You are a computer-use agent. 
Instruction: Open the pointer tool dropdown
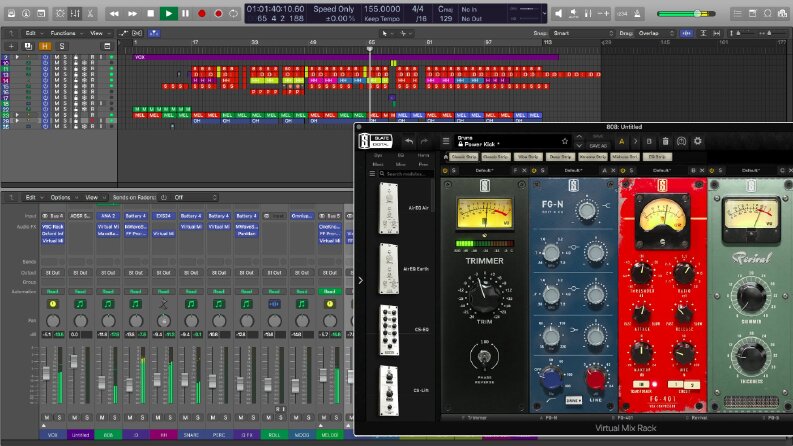coord(387,33)
